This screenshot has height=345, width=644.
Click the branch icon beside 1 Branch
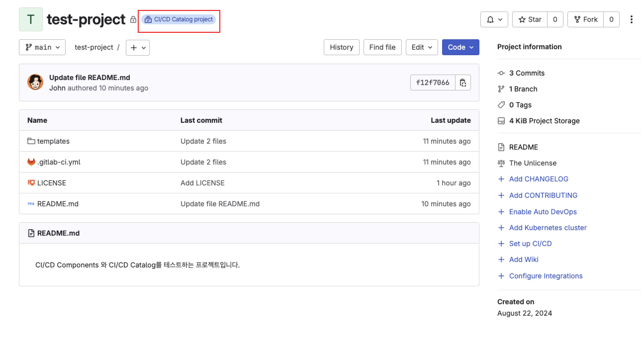(x=501, y=89)
